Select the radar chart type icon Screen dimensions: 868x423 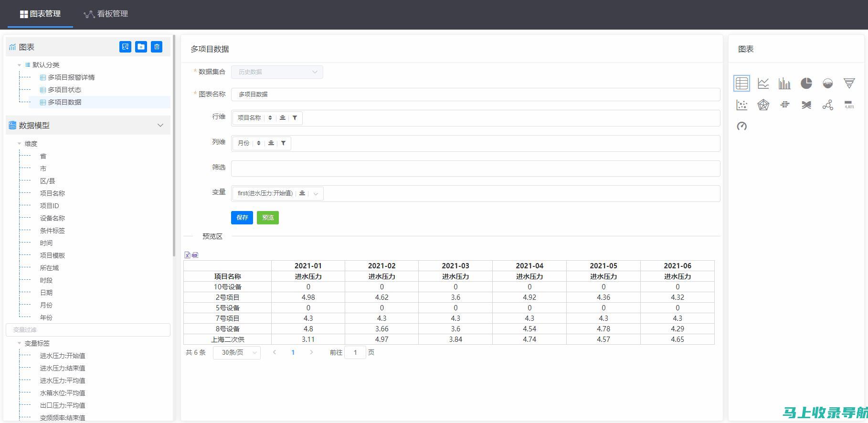pyautogui.click(x=763, y=105)
